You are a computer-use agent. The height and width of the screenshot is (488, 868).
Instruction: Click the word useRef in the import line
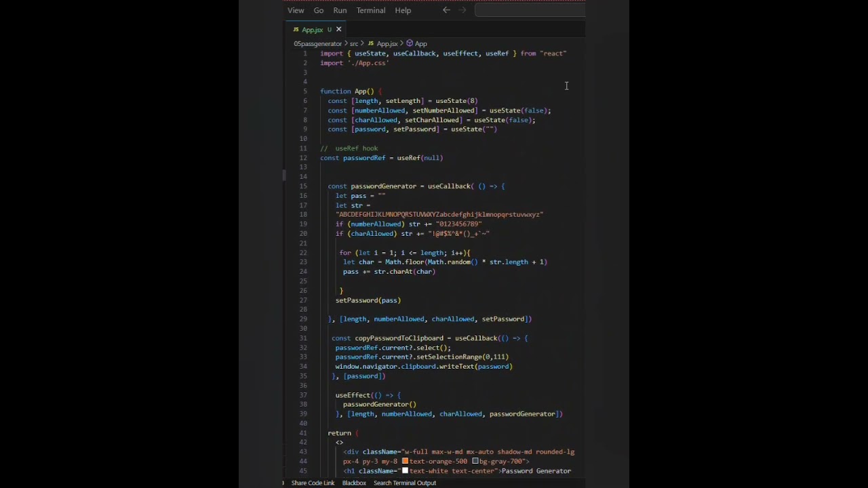pos(497,54)
